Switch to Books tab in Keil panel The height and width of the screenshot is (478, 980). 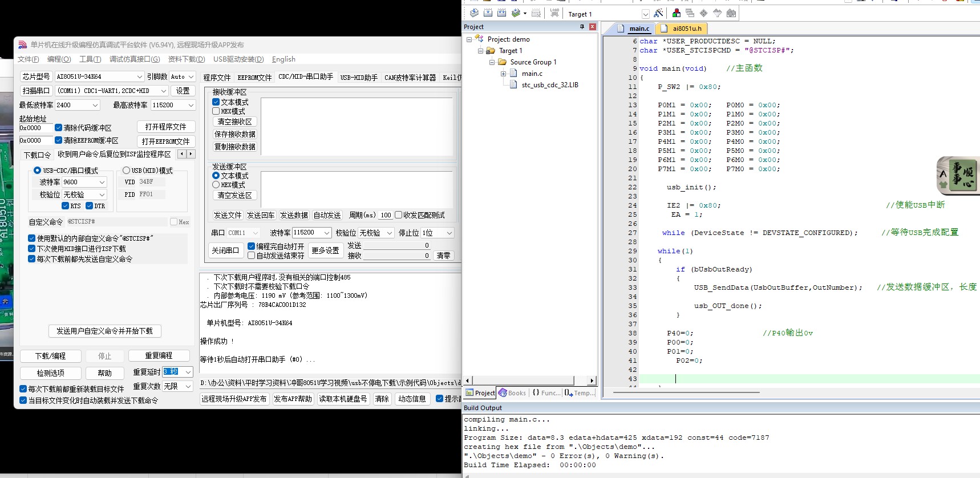pyautogui.click(x=512, y=392)
